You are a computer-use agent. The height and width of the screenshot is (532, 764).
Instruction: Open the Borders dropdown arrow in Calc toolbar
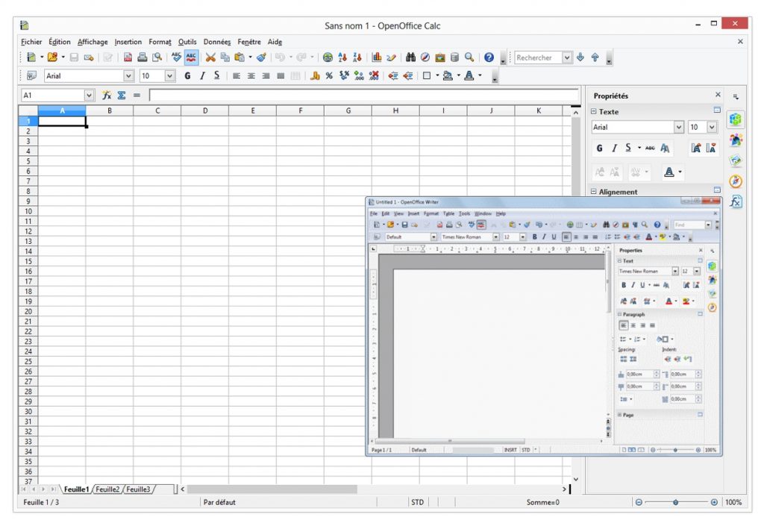[x=437, y=75]
